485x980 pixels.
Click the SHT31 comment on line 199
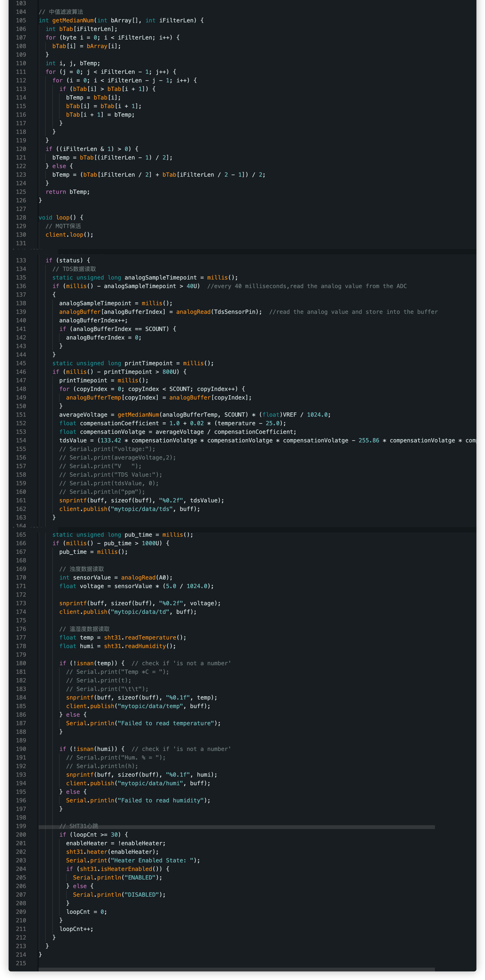[x=79, y=826]
